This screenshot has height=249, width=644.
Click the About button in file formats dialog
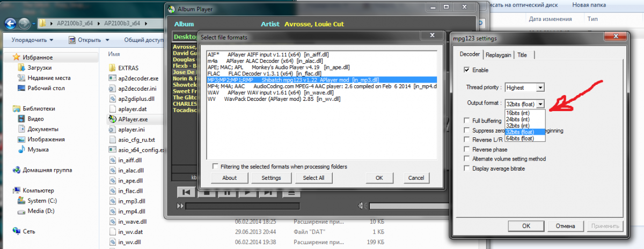pyautogui.click(x=229, y=178)
